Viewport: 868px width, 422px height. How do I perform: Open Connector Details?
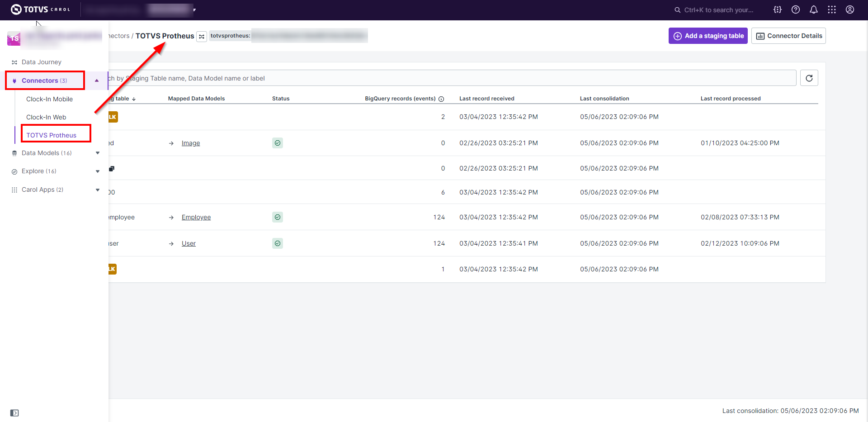pos(788,36)
